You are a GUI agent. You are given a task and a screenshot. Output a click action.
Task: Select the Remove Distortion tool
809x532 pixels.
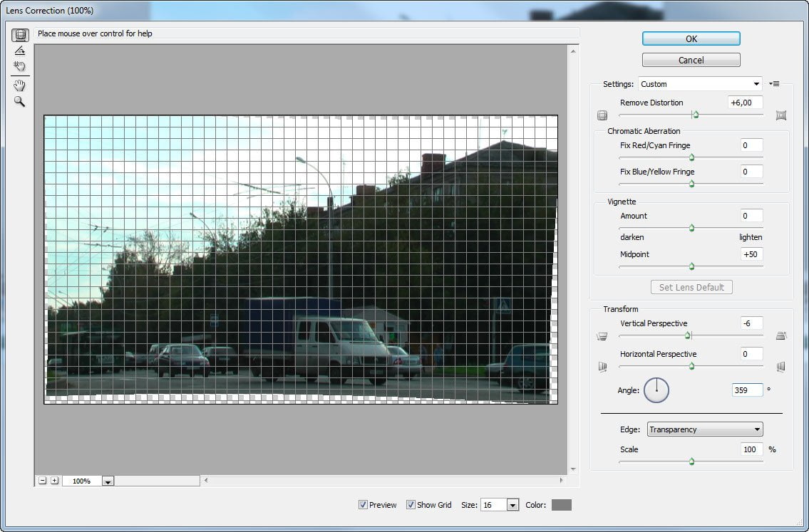(x=20, y=35)
